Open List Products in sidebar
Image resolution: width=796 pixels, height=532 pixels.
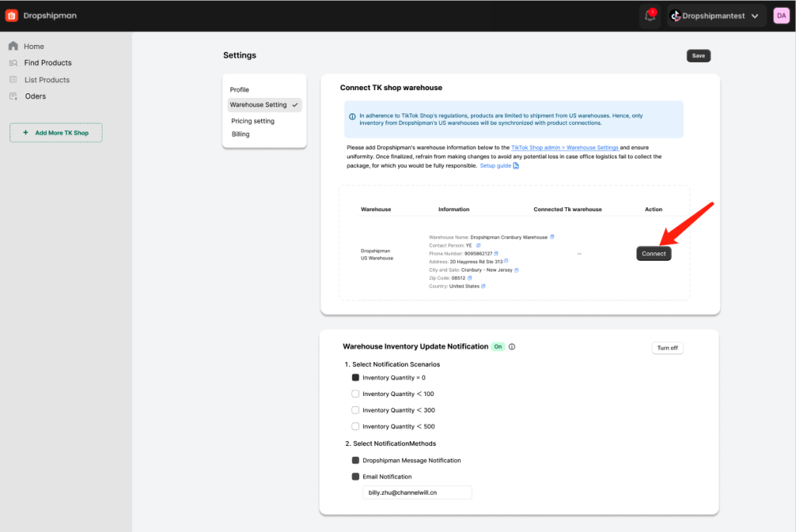pyautogui.click(x=47, y=80)
